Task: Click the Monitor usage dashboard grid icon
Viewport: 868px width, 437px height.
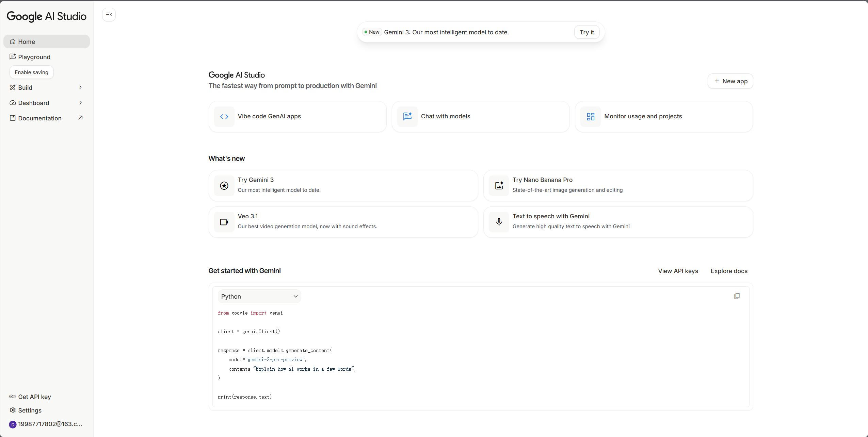Action: point(591,117)
